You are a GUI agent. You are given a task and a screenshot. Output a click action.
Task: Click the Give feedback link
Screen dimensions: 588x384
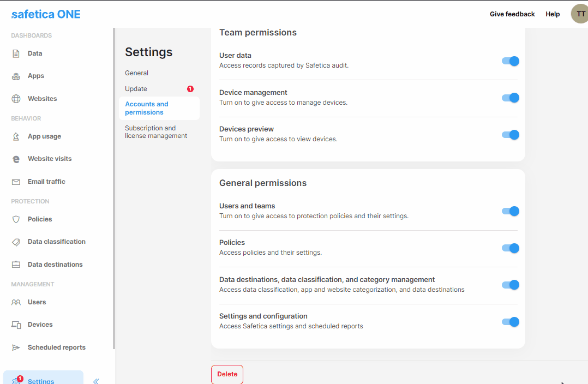tap(512, 14)
